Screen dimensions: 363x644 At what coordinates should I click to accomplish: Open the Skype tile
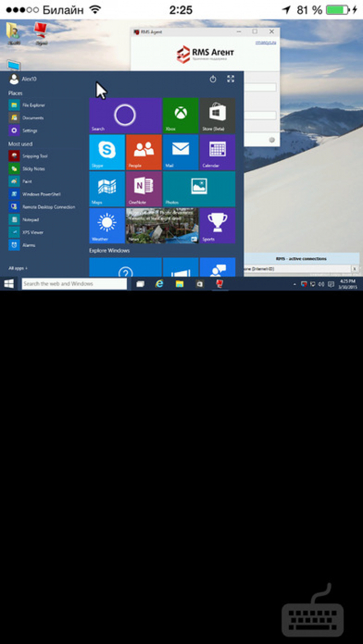tap(107, 152)
